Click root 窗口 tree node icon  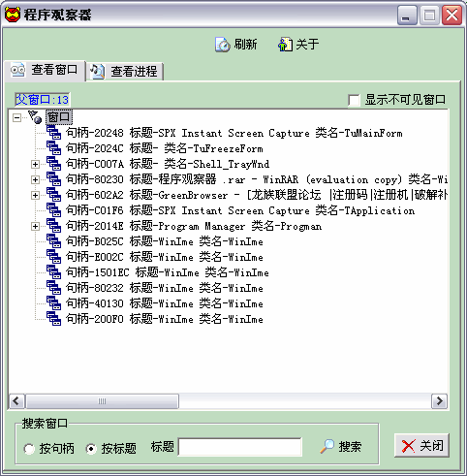click(35, 117)
